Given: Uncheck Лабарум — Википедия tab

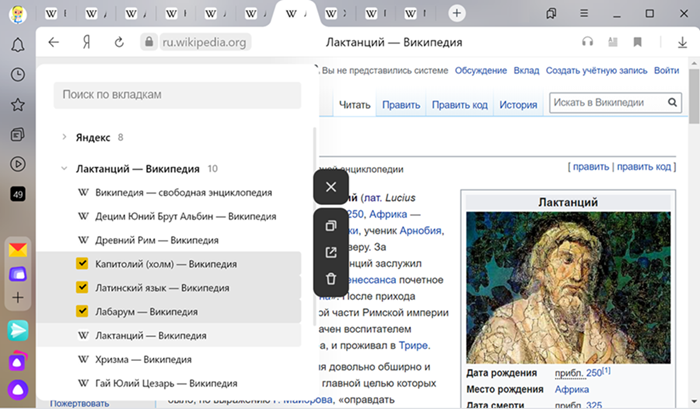Looking at the screenshot, I should point(82,311).
